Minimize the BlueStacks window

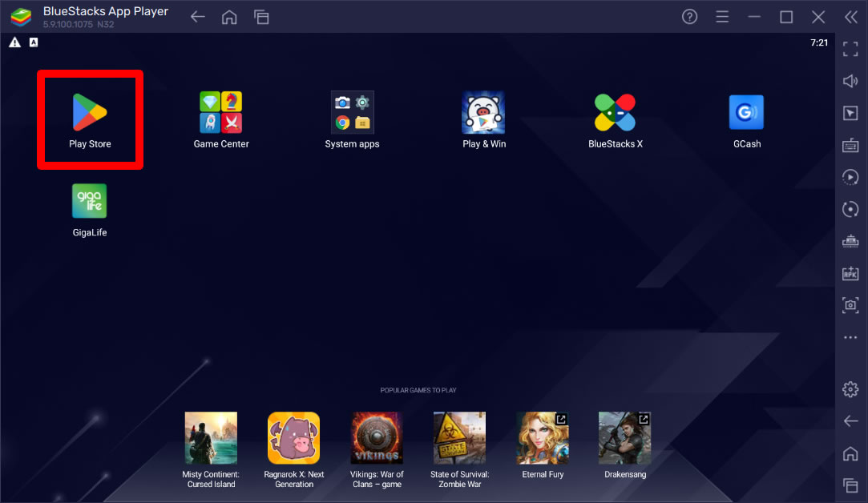(x=754, y=17)
